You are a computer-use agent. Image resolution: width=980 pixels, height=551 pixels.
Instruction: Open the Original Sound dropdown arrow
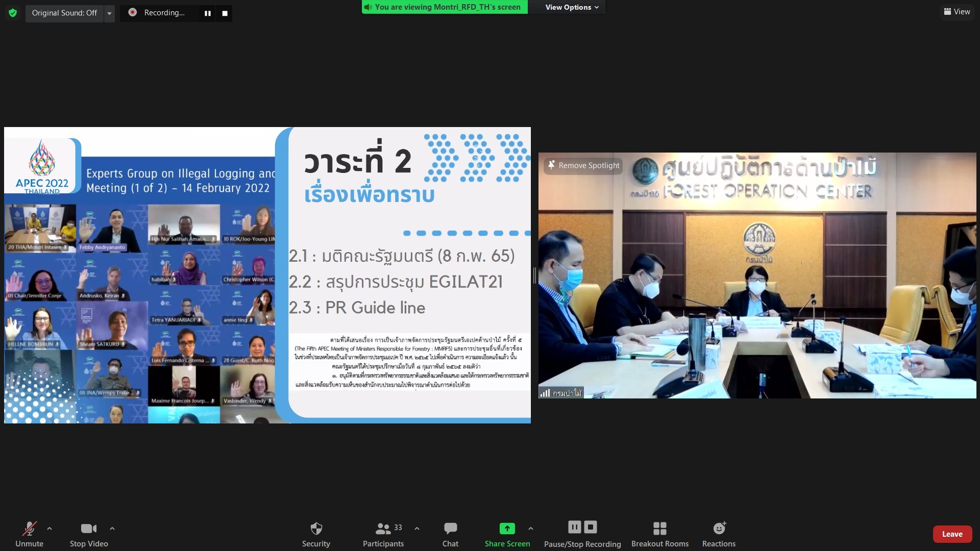click(109, 13)
